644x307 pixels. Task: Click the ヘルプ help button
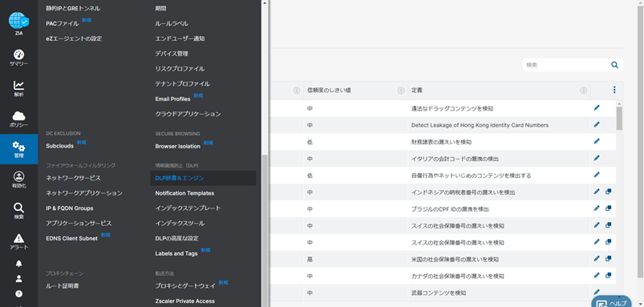pos(611,301)
